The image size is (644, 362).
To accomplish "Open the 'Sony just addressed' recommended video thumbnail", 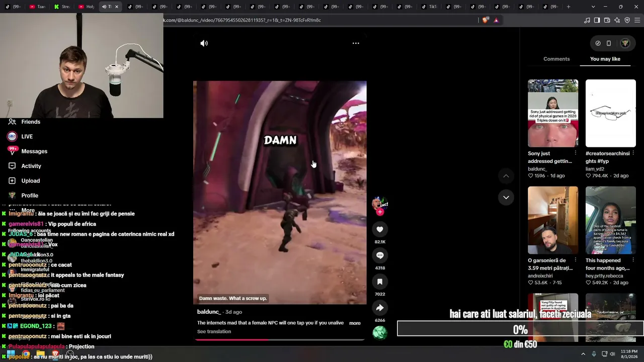I will [x=553, y=113].
